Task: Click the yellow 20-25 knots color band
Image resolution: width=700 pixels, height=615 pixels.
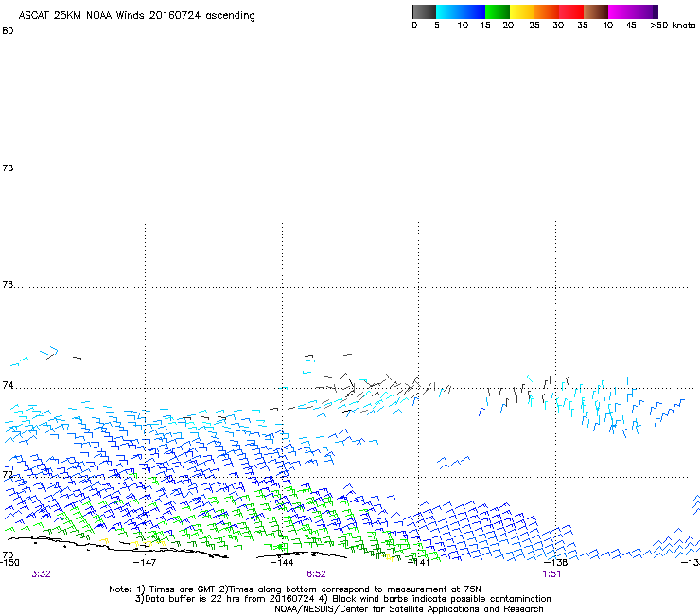Action: [x=522, y=11]
